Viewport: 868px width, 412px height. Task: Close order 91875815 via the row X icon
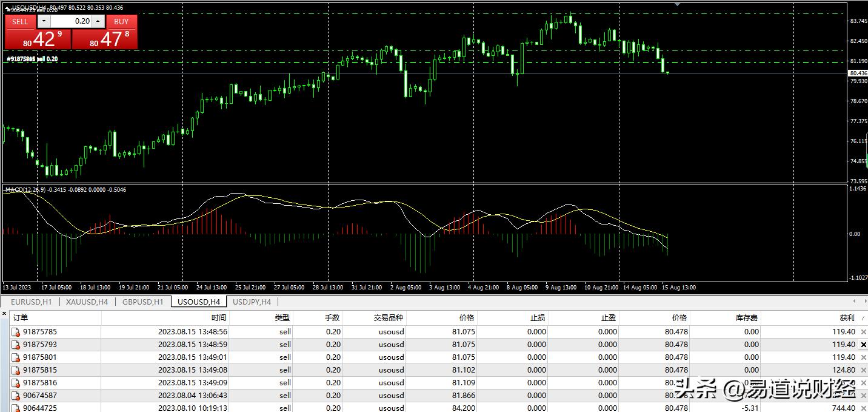864,370
